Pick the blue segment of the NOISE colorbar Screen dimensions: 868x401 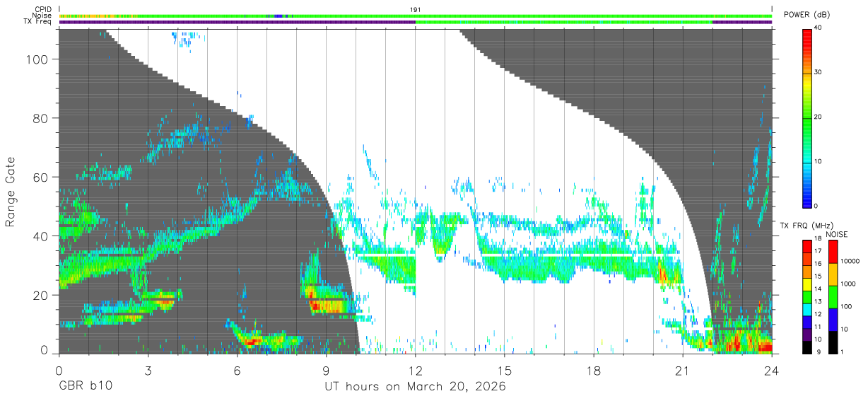tap(833, 320)
